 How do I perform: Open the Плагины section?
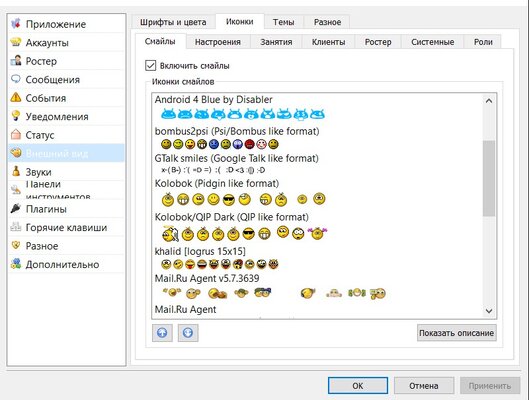[x=66, y=209]
